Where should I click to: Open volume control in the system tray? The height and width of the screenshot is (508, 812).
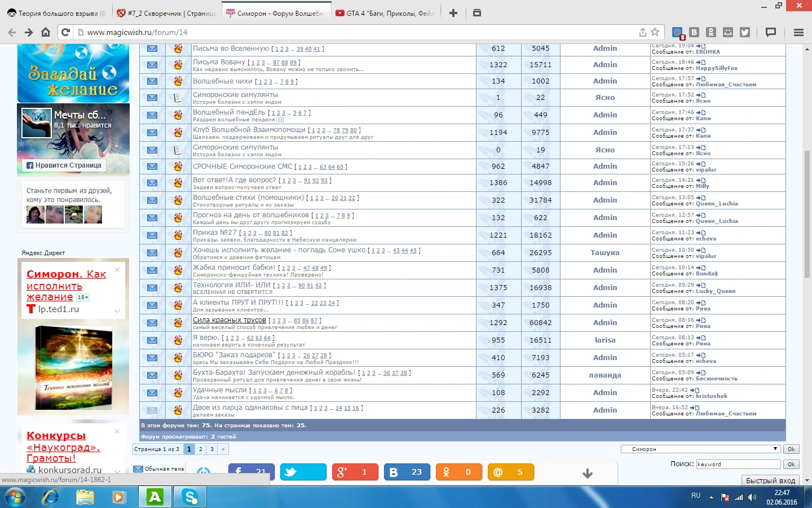[752, 497]
